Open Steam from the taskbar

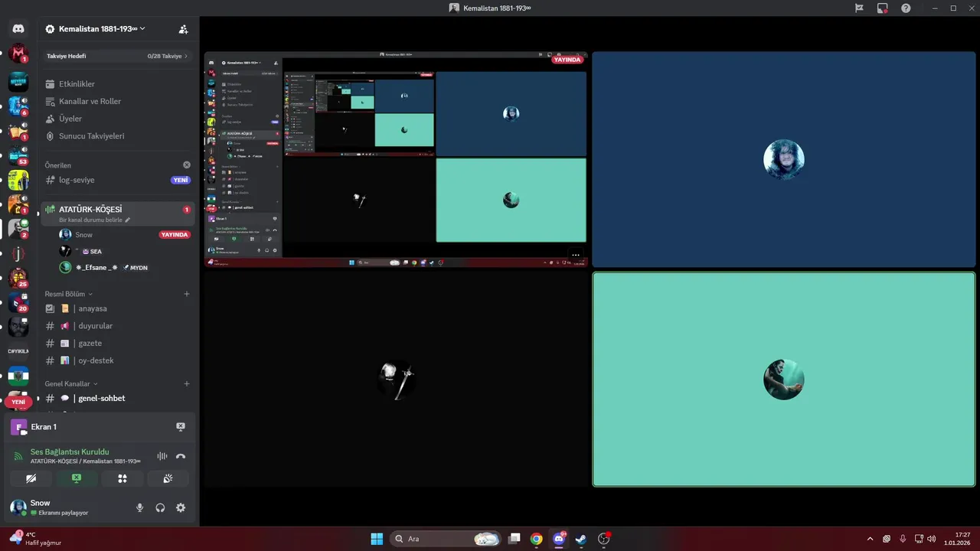(x=581, y=539)
